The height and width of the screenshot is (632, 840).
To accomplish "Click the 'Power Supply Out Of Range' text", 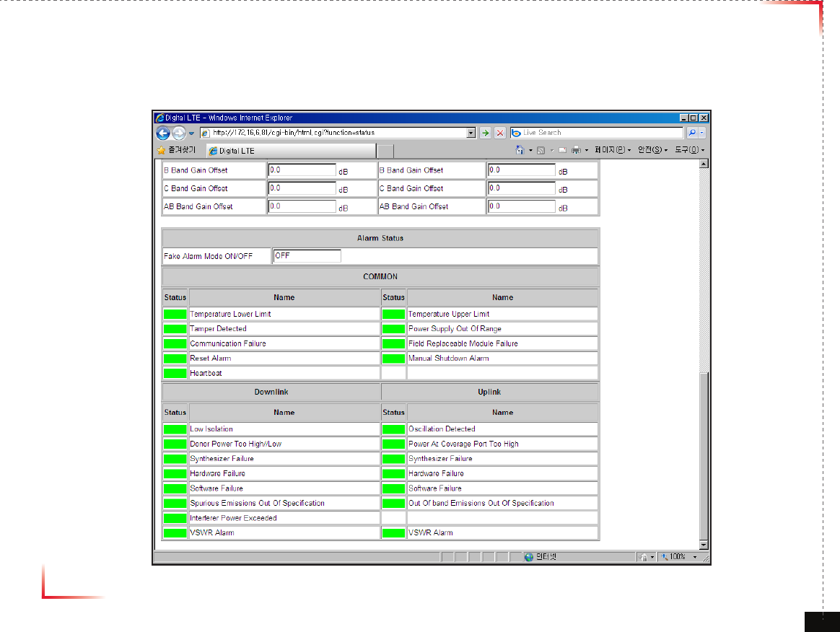I will (455, 329).
